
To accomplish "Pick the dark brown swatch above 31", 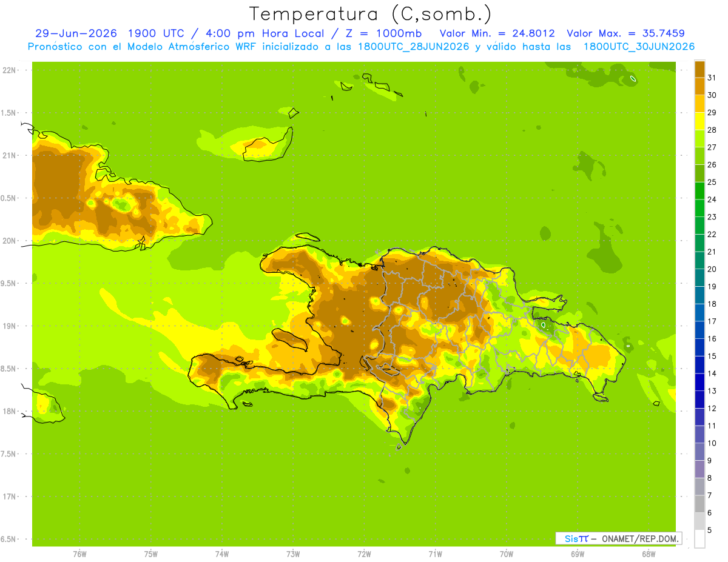I will pos(699,69).
